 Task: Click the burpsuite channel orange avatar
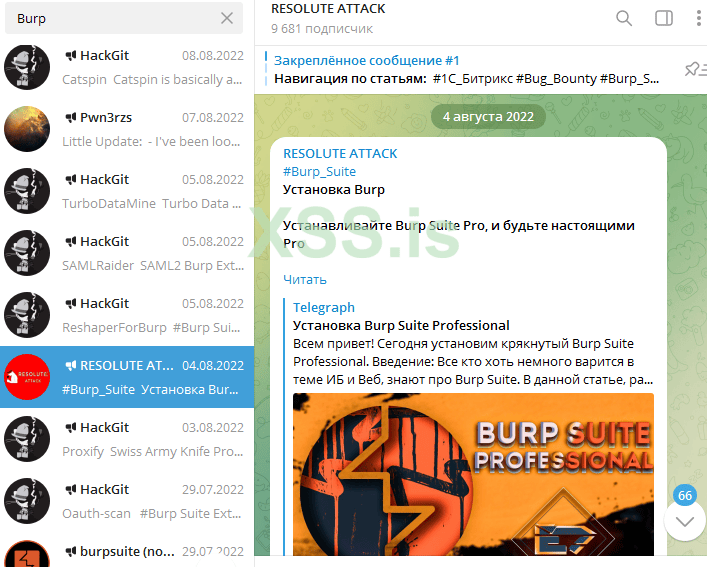(x=27, y=553)
